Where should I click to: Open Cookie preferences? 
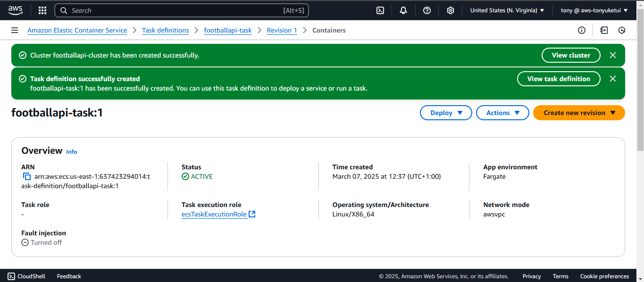(x=604, y=276)
